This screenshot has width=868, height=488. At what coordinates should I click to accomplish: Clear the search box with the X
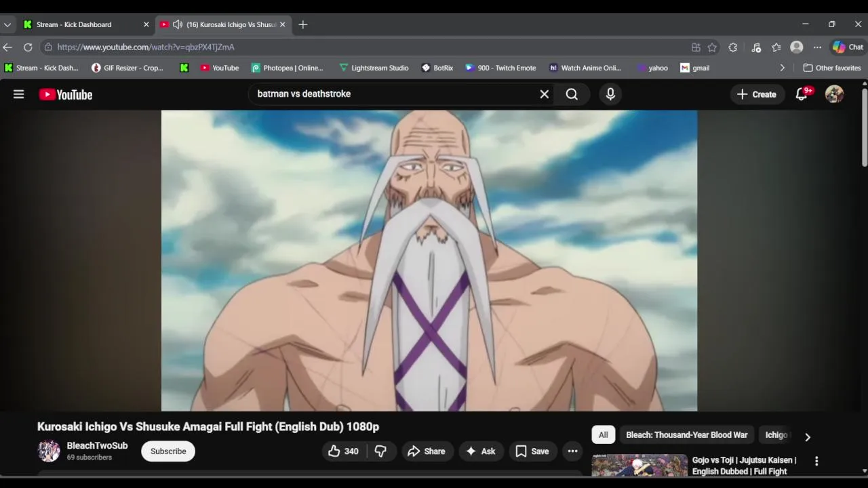point(544,94)
